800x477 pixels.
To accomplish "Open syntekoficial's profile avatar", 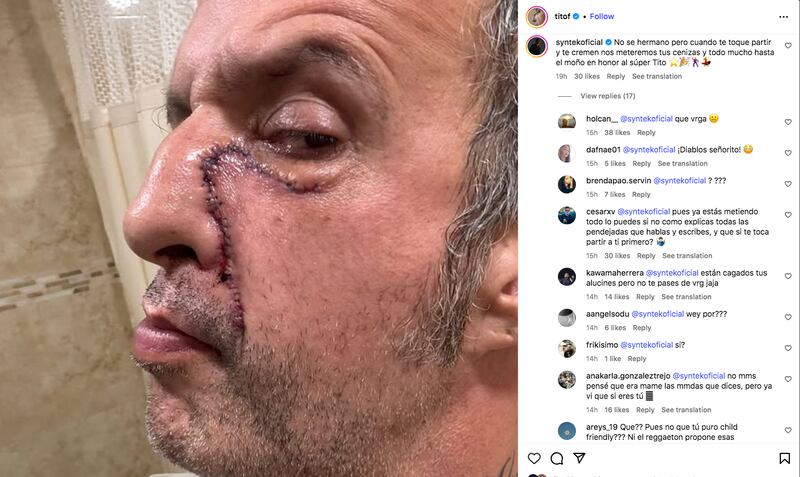I will (x=537, y=46).
